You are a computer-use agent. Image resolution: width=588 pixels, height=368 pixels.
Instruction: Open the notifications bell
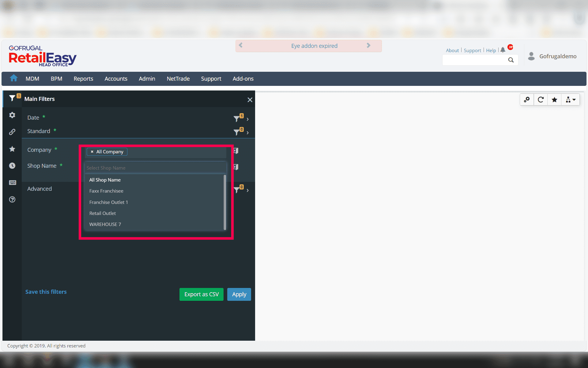coord(503,50)
